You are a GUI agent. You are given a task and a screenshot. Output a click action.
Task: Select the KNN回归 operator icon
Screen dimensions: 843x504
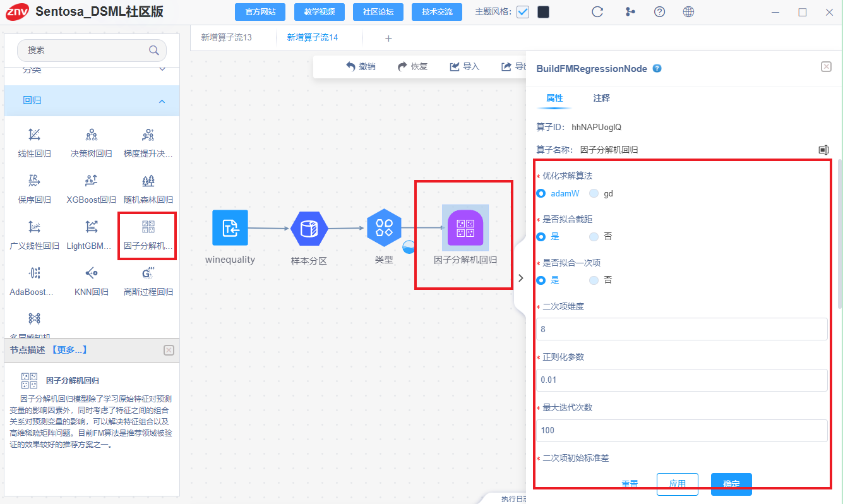pos(92,273)
